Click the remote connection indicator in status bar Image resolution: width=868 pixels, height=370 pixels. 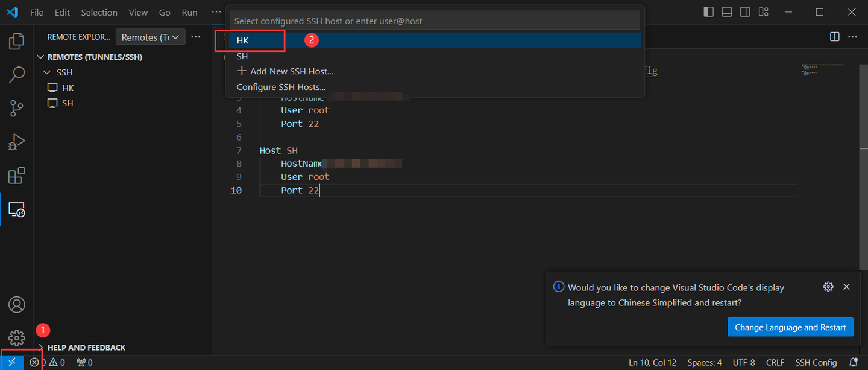point(12,362)
